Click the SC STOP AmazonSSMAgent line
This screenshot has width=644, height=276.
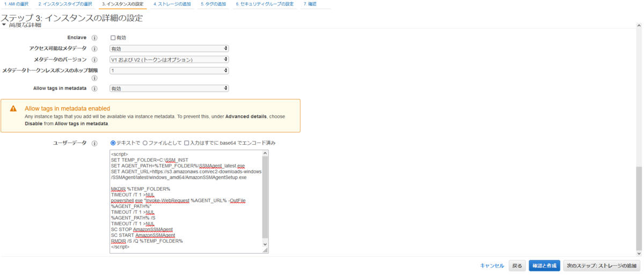[x=142, y=229]
